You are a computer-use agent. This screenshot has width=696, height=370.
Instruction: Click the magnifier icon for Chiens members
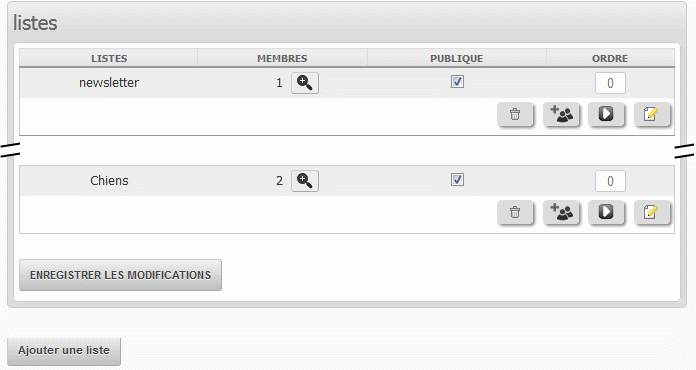point(304,181)
